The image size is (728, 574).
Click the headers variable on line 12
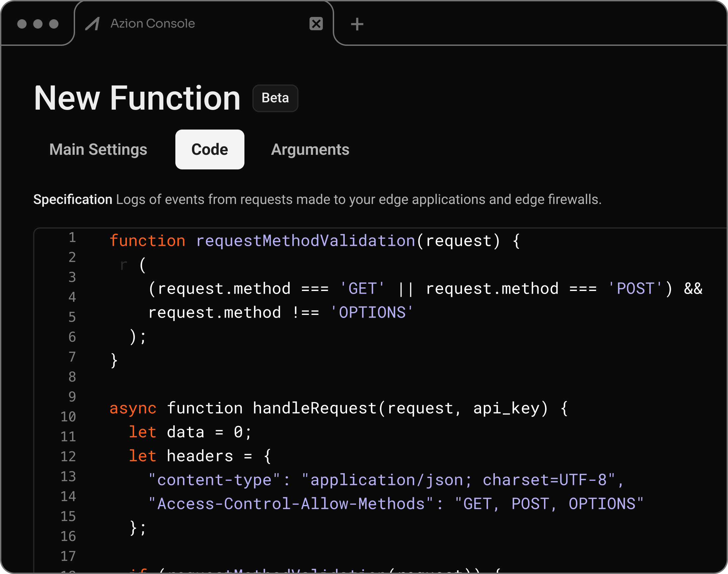200,455
